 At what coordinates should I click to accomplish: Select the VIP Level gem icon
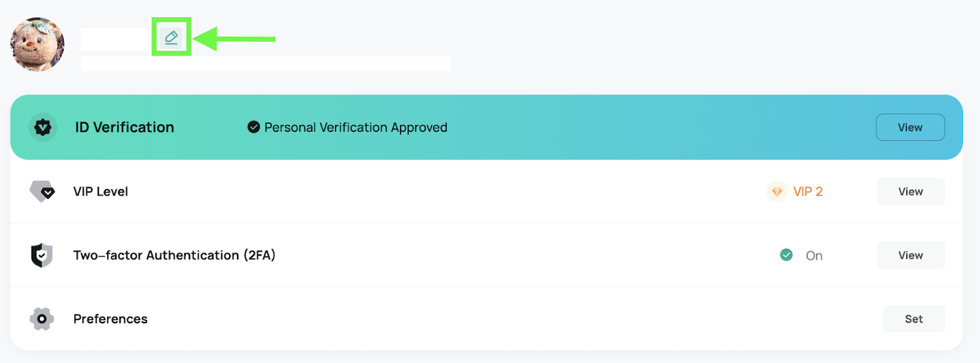click(42, 191)
